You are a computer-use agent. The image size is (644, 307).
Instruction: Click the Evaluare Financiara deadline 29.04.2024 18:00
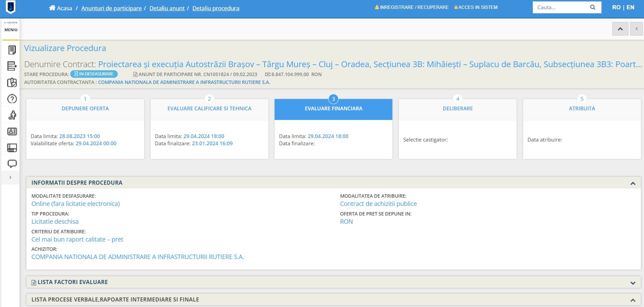(328, 136)
